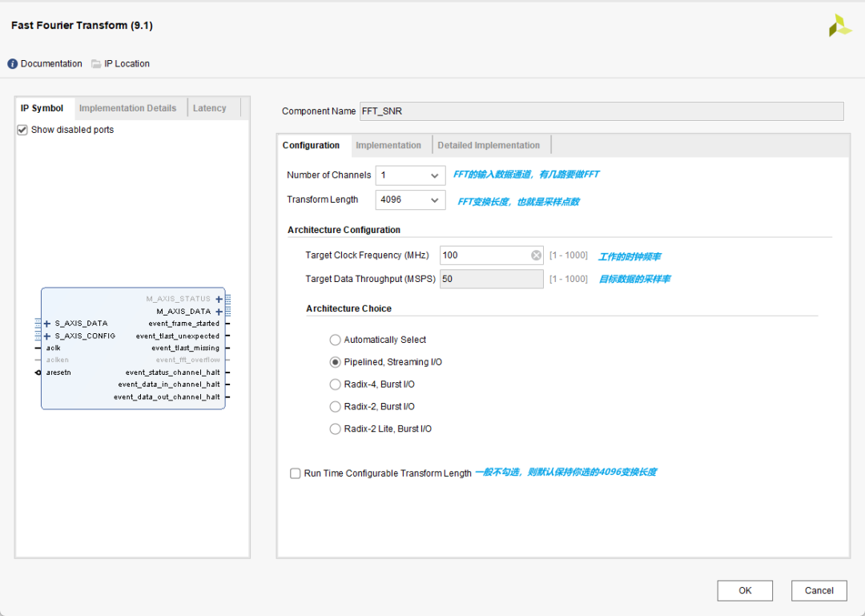This screenshot has width=865, height=616.
Task: Expand the S_AXIS_CONFIG port plus icon
Action: tap(47, 336)
